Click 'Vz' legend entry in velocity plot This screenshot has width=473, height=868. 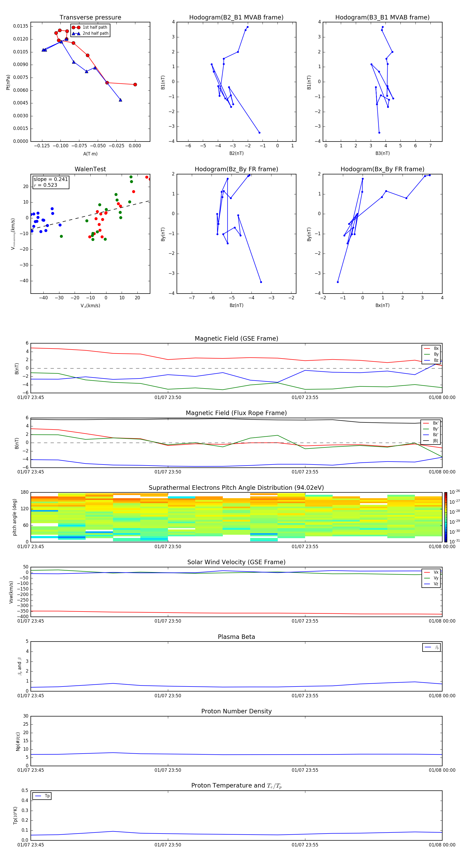(x=431, y=584)
